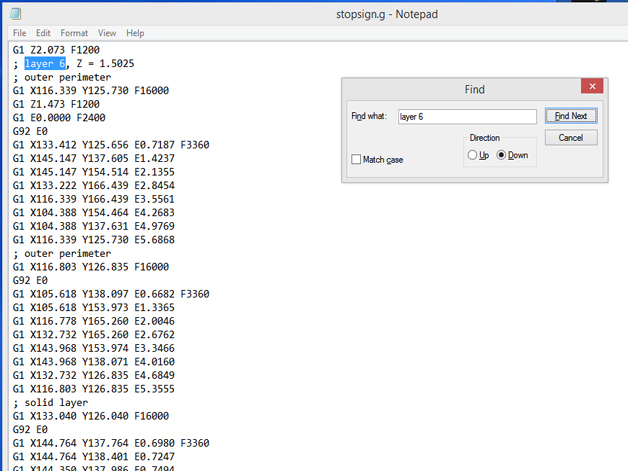Select the Up direction radio button
628x472 pixels.
473,155
